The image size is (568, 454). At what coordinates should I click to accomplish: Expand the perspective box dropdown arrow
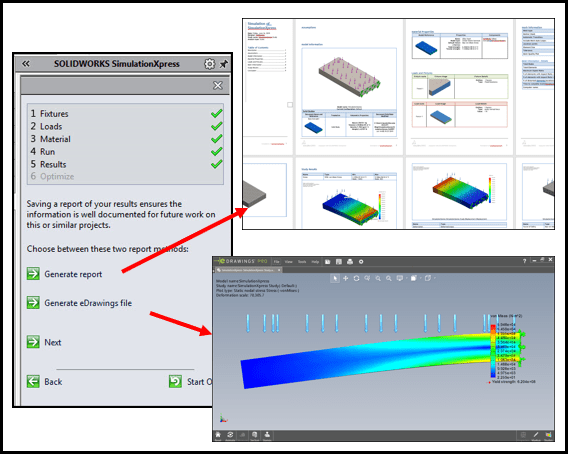pos(434,278)
